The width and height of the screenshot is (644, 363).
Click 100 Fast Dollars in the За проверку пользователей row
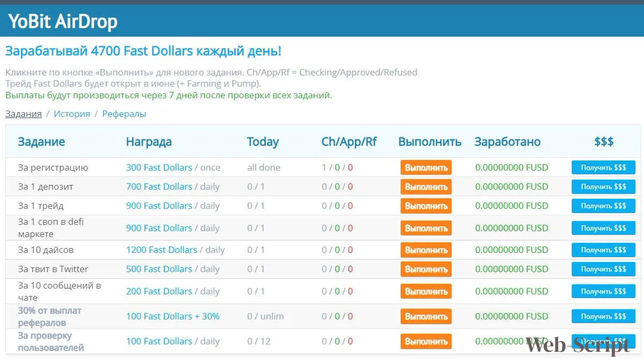point(159,341)
